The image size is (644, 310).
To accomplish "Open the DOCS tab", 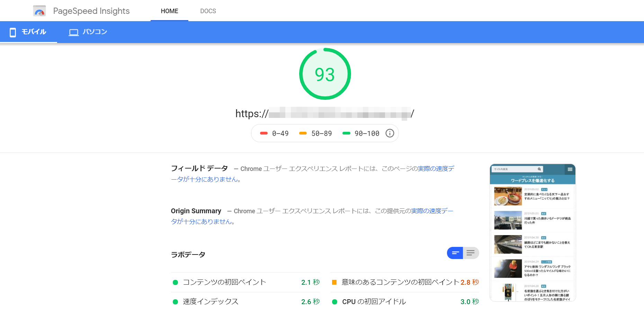I will (x=208, y=11).
